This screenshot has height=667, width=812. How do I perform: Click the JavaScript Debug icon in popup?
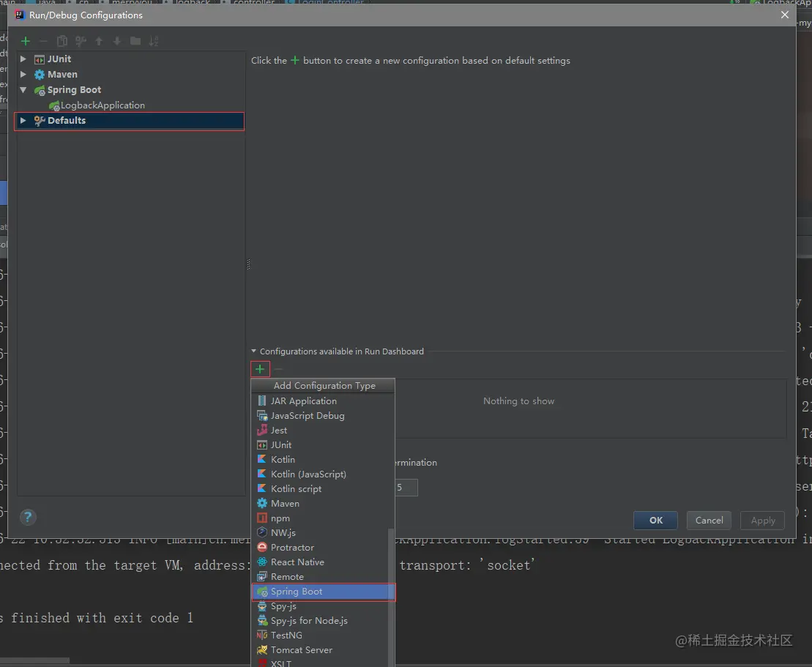(x=262, y=415)
